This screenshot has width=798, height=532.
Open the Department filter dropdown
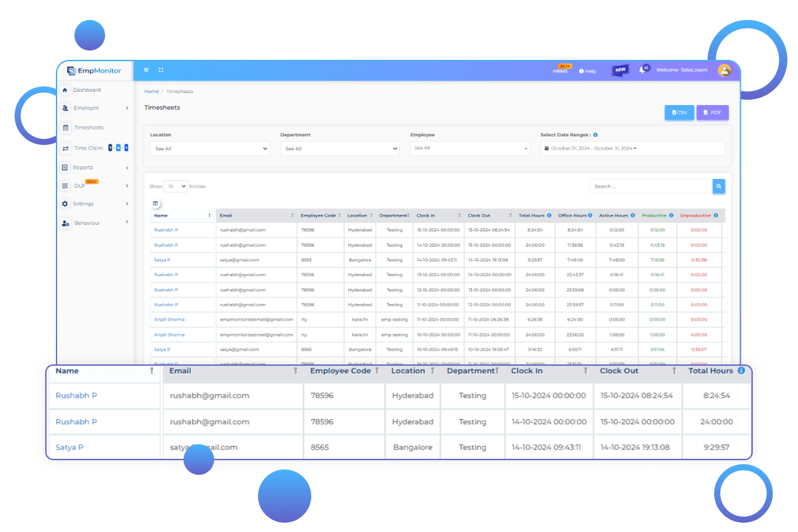(x=339, y=149)
